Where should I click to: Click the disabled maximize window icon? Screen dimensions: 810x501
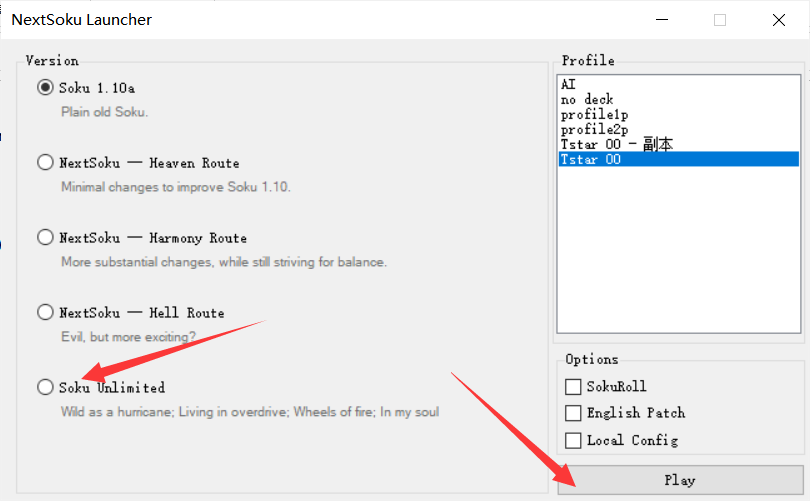[x=720, y=20]
